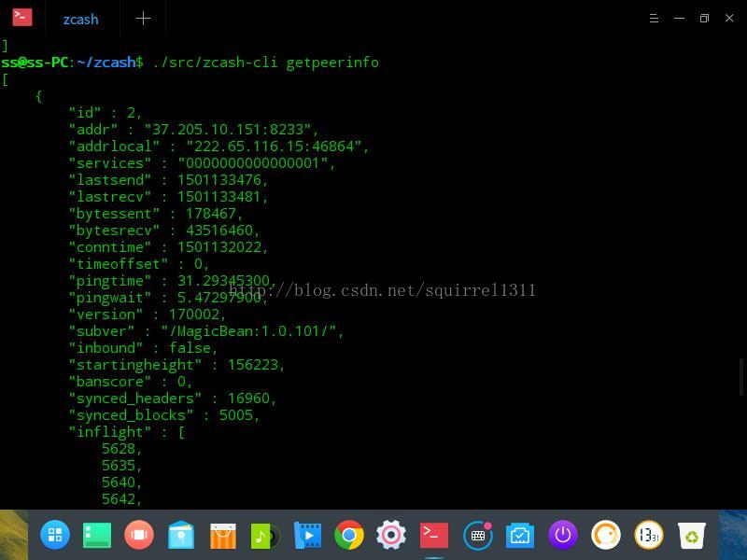Click the addrlocal 222.65.116.15:46864 value
This screenshot has width=747, height=560.
275,147
